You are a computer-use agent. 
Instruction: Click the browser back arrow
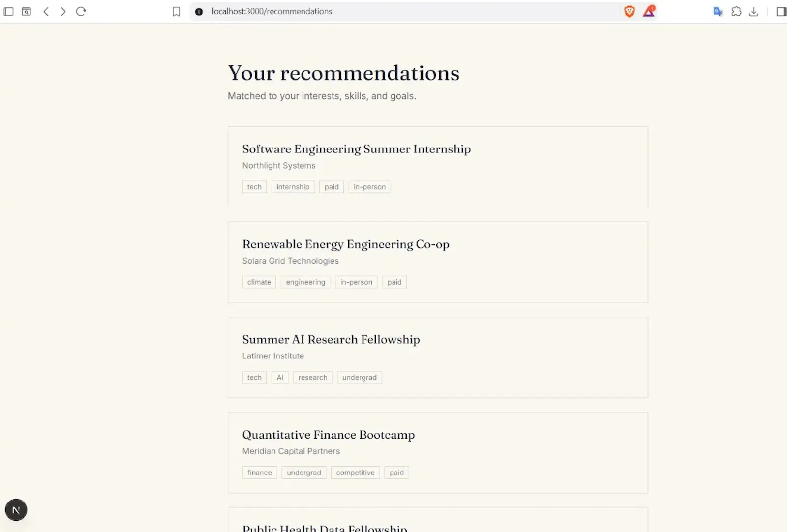coord(46,11)
